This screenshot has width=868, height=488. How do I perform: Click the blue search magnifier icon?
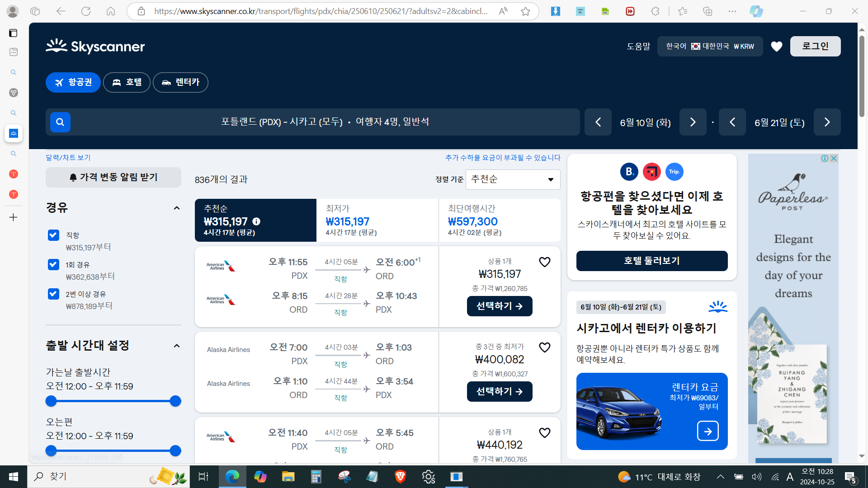tap(60, 122)
